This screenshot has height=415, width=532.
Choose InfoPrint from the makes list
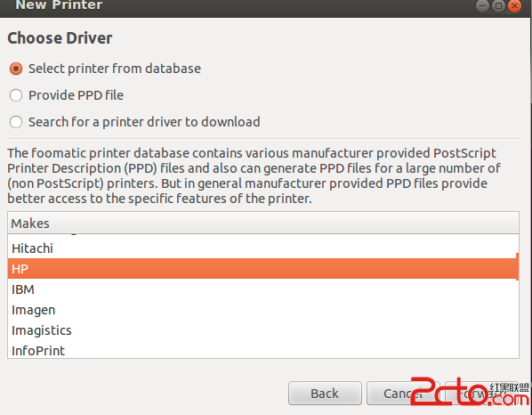pyautogui.click(x=263, y=350)
